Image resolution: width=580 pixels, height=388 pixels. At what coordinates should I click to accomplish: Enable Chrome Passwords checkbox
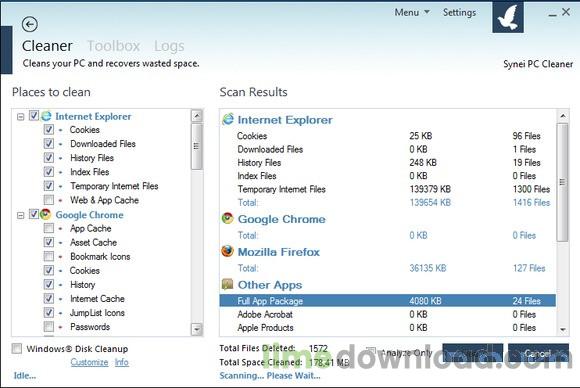point(49,327)
